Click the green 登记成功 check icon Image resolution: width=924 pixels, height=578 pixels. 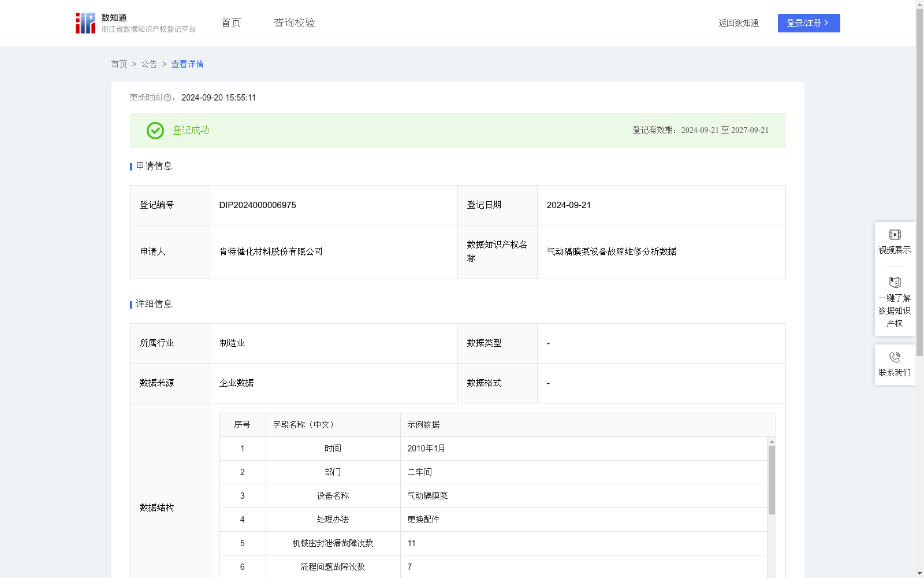(x=155, y=131)
